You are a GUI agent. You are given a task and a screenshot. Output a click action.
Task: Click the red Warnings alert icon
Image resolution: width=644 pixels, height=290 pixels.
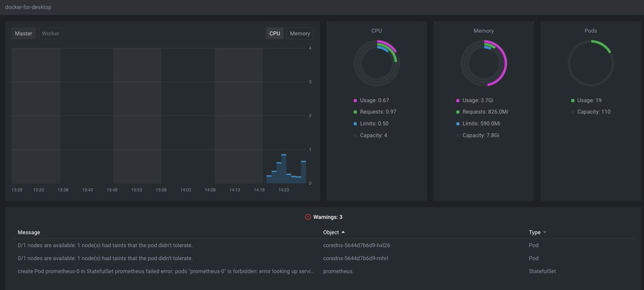click(x=308, y=217)
